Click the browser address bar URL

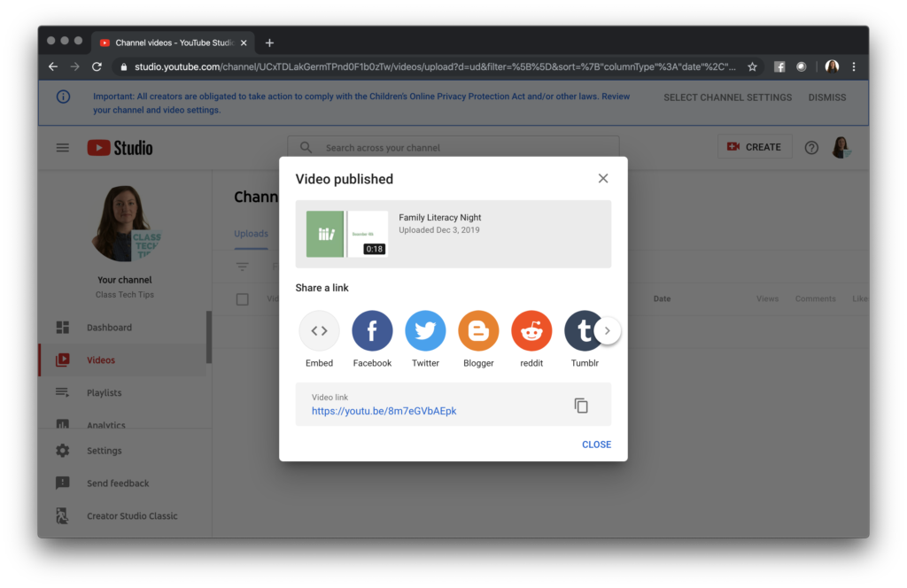[435, 67]
